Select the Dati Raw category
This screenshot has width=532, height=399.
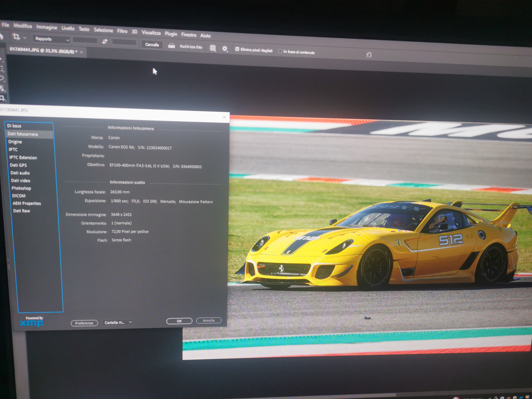pos(22,211)
